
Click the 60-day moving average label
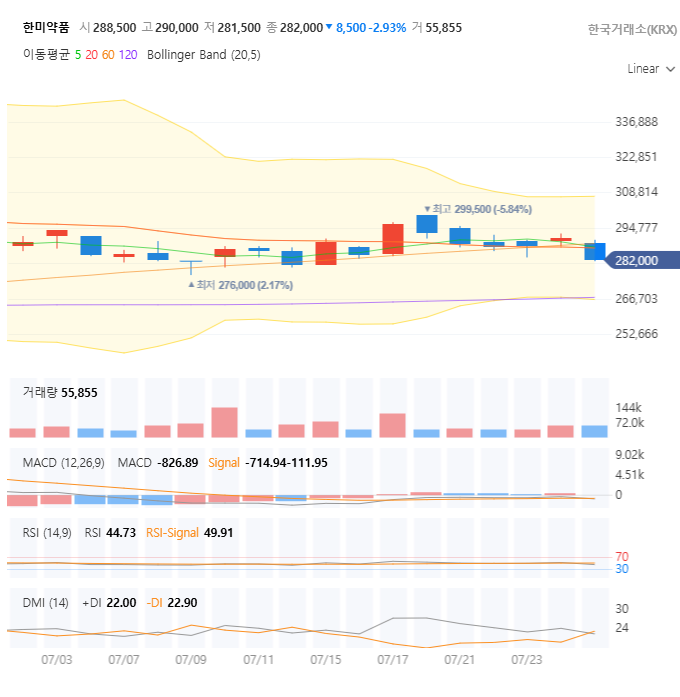coord(108,55)
